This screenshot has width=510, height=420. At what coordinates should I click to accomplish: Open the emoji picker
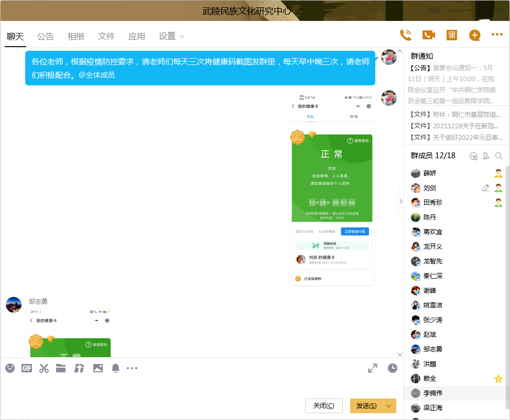point(10,368)
